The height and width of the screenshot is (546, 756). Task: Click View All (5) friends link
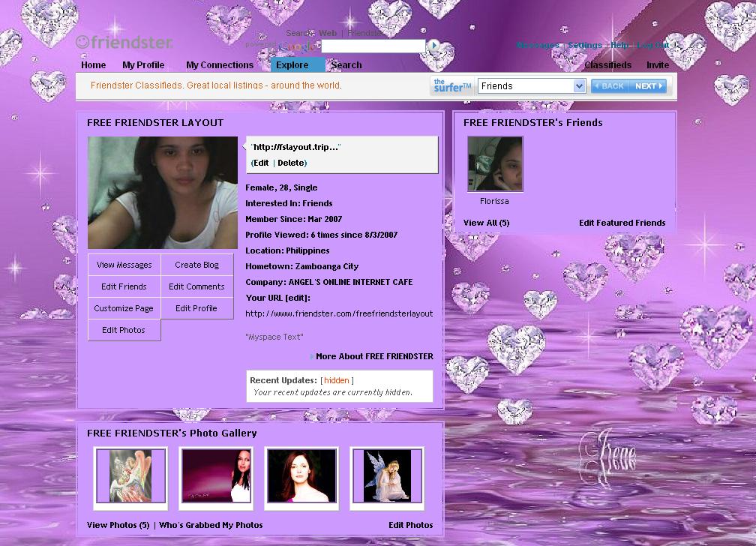pos(487,223)
